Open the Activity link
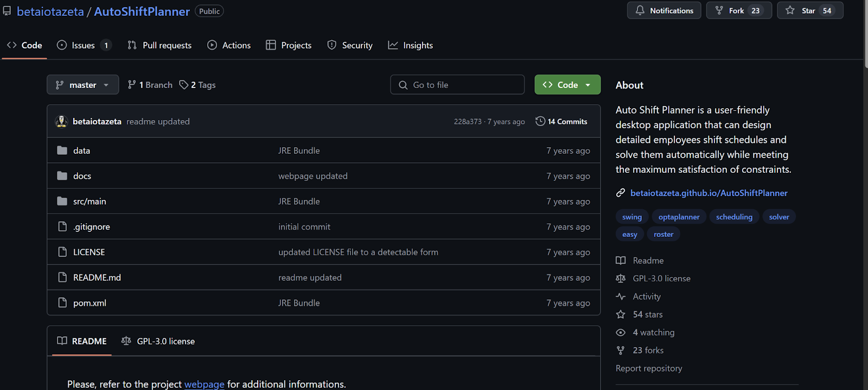This screenshot has height=390, width=868. tap(647, 297)
